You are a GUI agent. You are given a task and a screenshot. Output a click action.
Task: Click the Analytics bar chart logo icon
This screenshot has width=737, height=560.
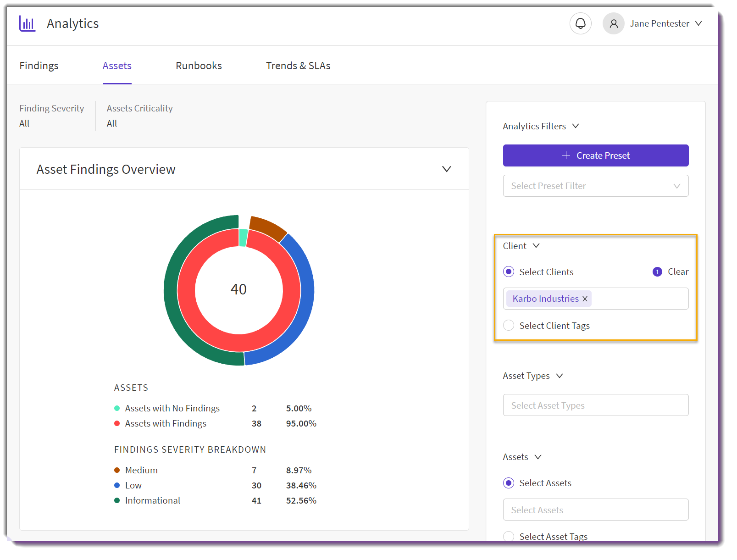tap(27, 23)
